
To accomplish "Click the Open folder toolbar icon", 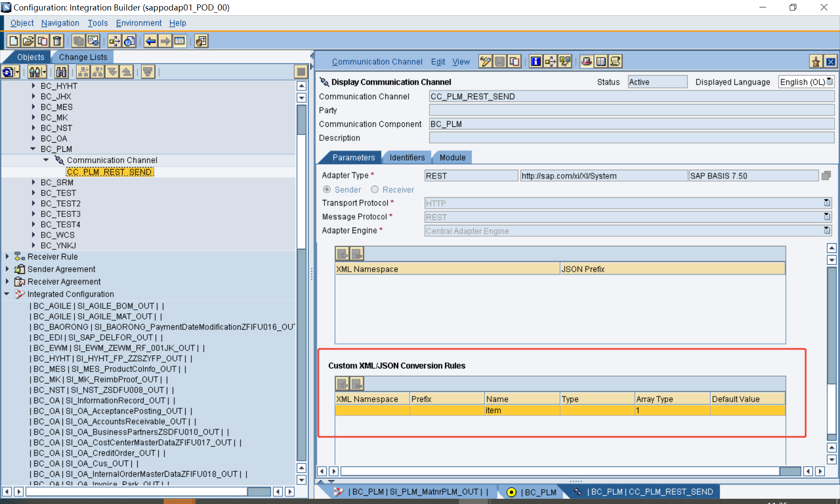I will 28,41.
